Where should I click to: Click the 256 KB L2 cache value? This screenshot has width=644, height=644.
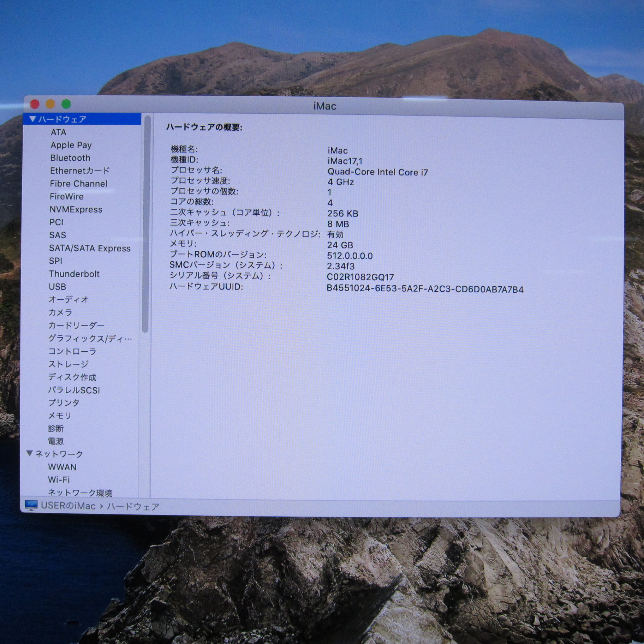343,213
